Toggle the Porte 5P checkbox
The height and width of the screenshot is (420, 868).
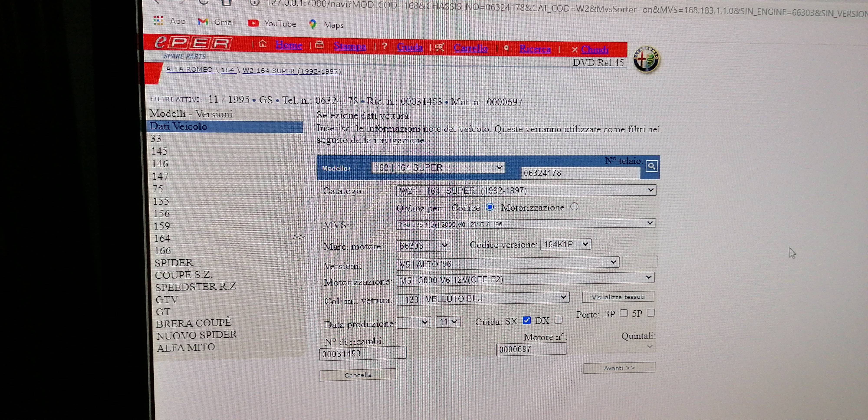(651, 313)
